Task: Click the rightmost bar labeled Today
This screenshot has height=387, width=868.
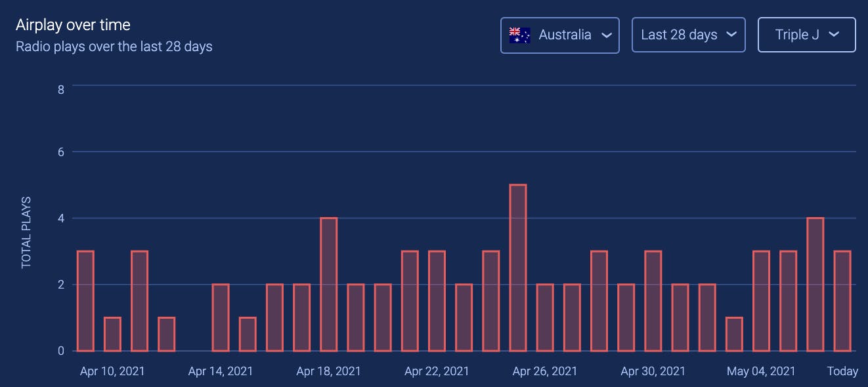Action: coord(842,302)
